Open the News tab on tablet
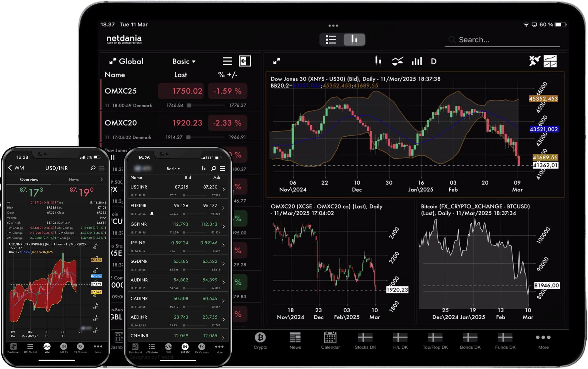 click(295, 341)
